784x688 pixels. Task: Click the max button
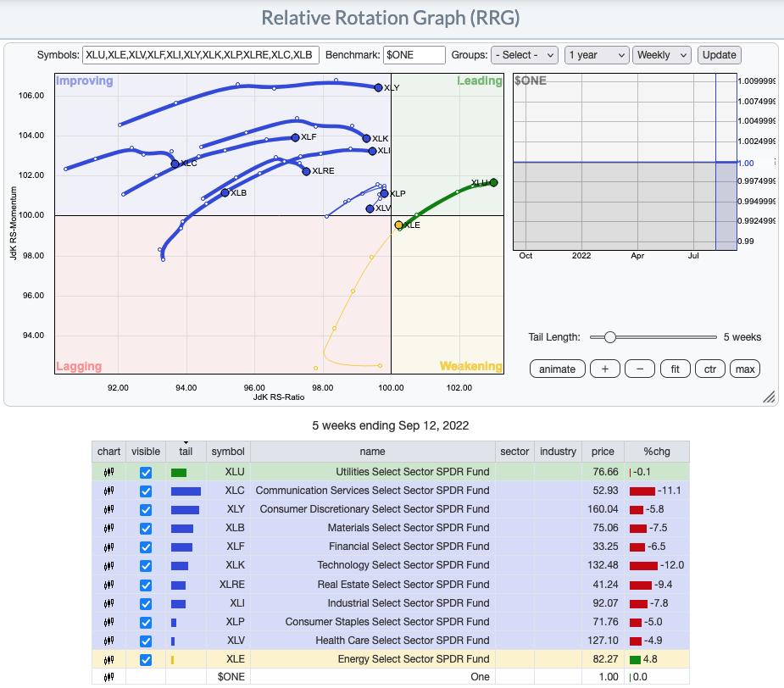(x=745, y=369)
